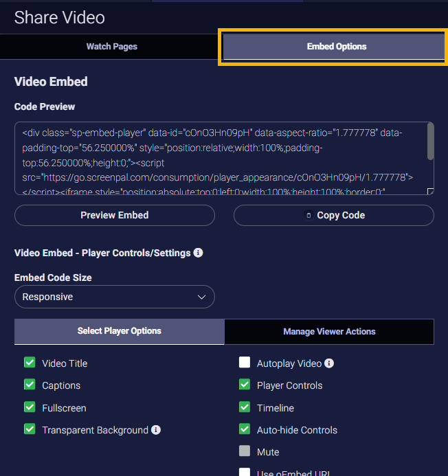Screen dimensions: 448x476
Task: Click resize handle of code preview box
Action: (430, 192)
